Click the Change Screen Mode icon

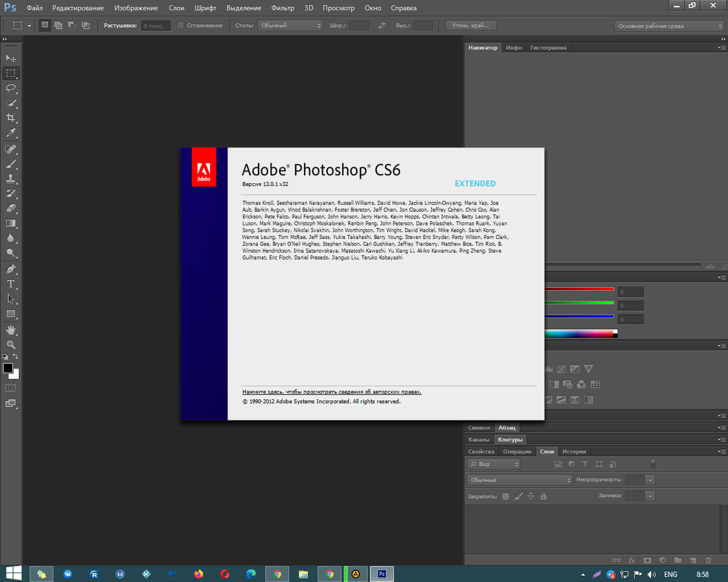click(x=11, y=403)
